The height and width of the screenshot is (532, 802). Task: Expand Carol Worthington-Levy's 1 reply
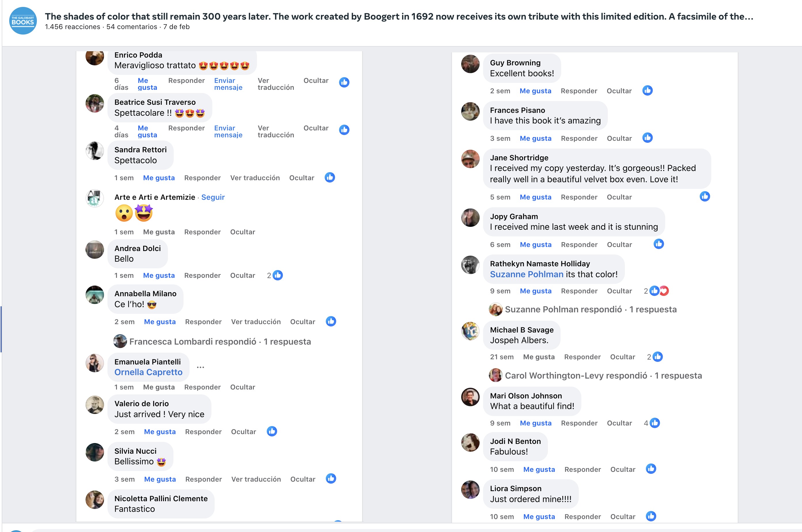pos(603,376)
